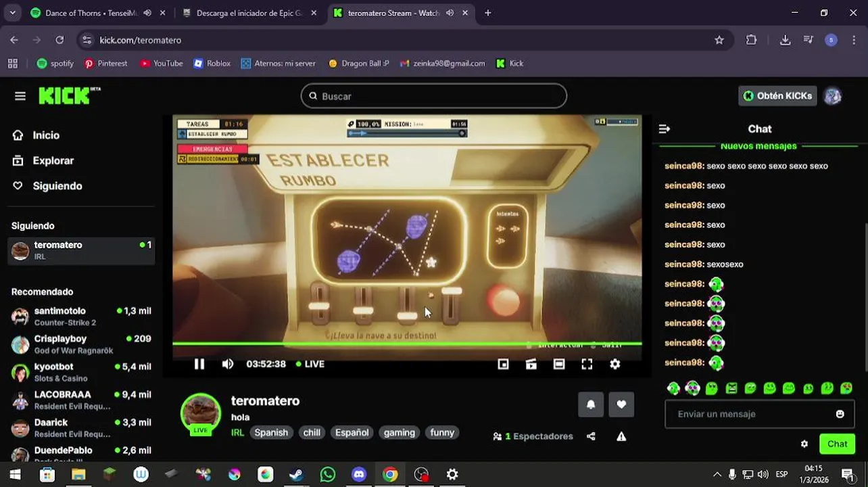Open recommended channel Daarick

[81, 427]
